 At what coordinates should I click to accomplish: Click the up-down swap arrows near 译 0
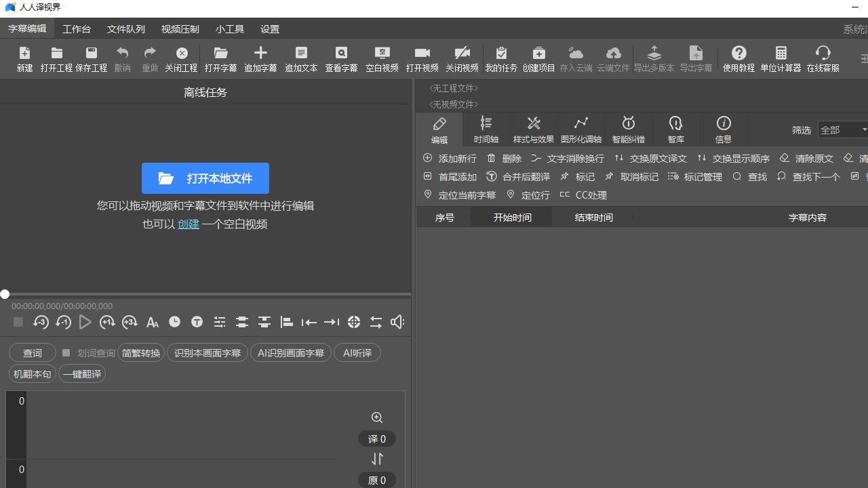click(377, 459)
